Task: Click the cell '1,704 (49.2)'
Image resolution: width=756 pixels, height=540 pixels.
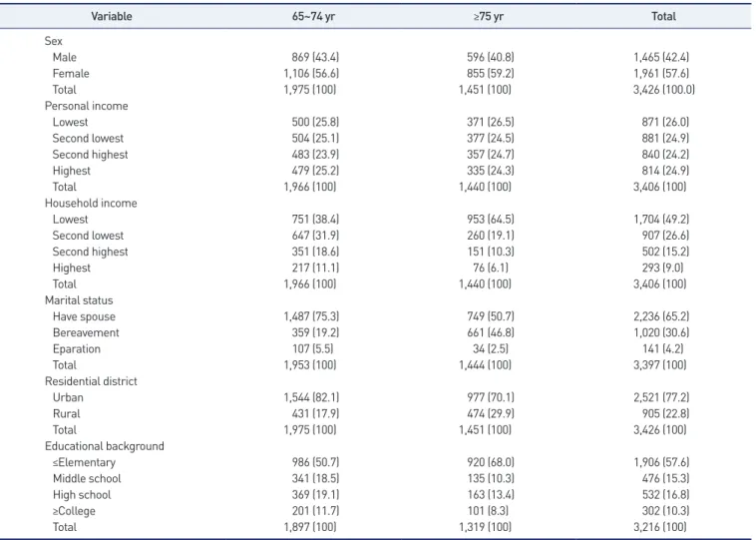Action: pos(661,220)
